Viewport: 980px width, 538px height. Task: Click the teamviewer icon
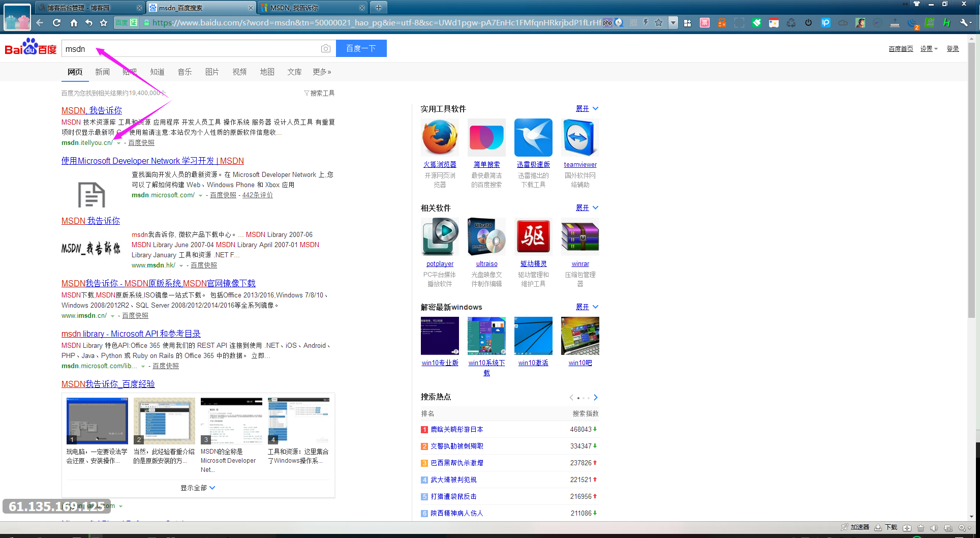(x=580, y=137)
